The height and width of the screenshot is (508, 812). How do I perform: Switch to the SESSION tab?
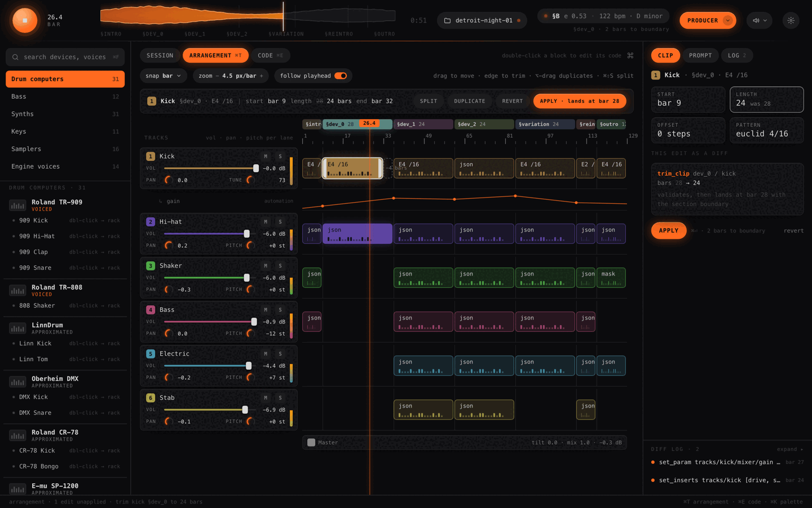[x=160, y=55]
